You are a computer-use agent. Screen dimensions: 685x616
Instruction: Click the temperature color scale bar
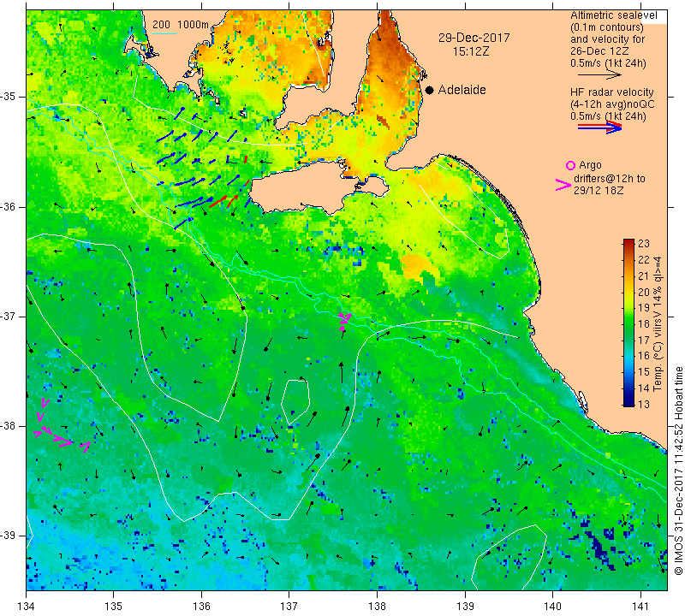628,323
